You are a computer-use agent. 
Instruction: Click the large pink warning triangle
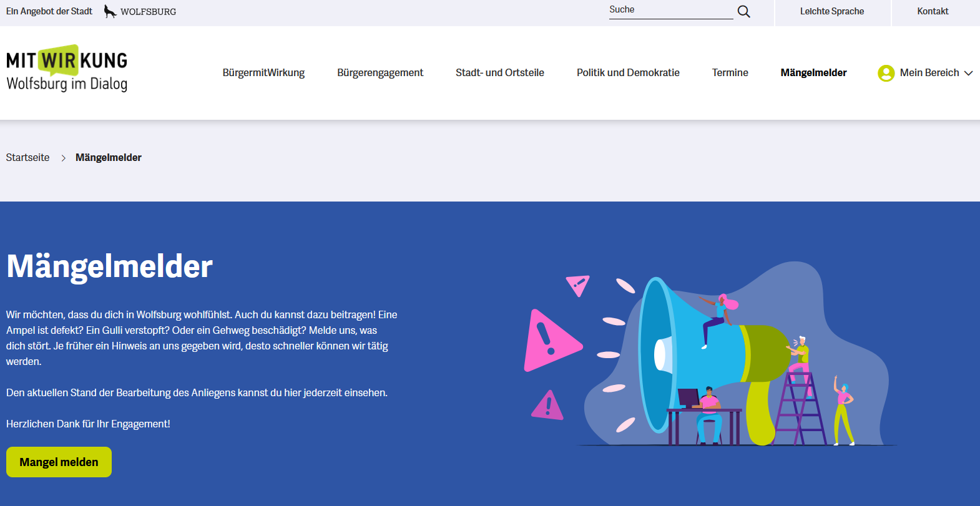(549, 341)
